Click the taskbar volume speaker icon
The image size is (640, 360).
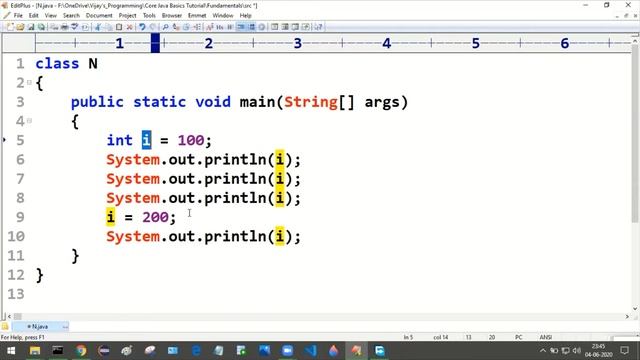pos(576,351)
